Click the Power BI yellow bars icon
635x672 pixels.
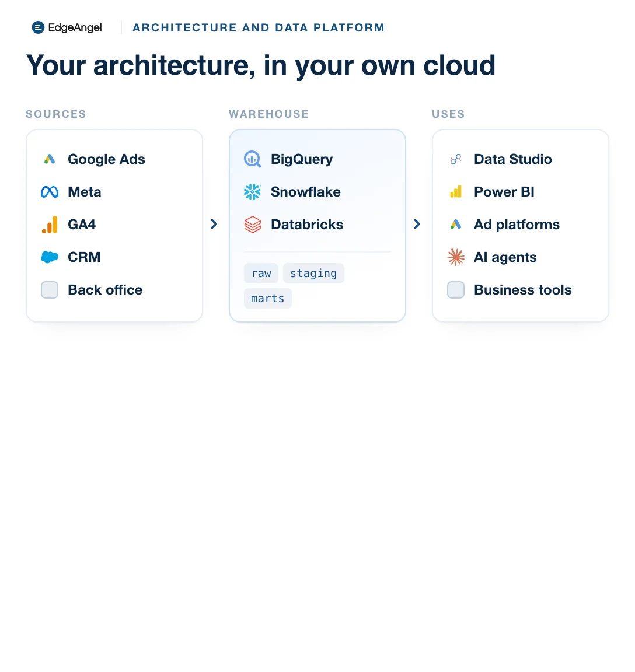pyautogui.click(x=456, y=192)
